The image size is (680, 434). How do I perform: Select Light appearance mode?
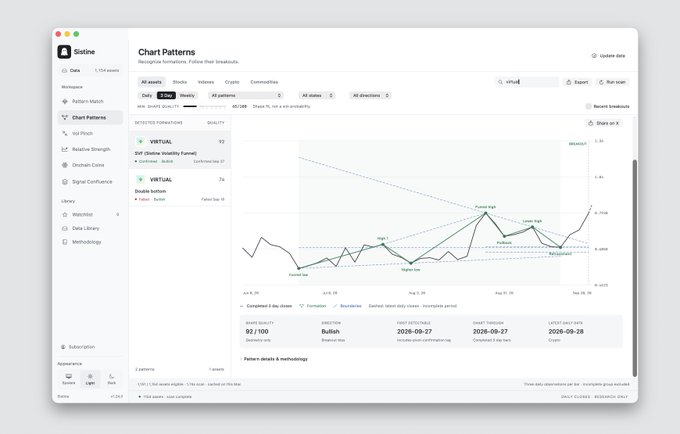(90, 379)
